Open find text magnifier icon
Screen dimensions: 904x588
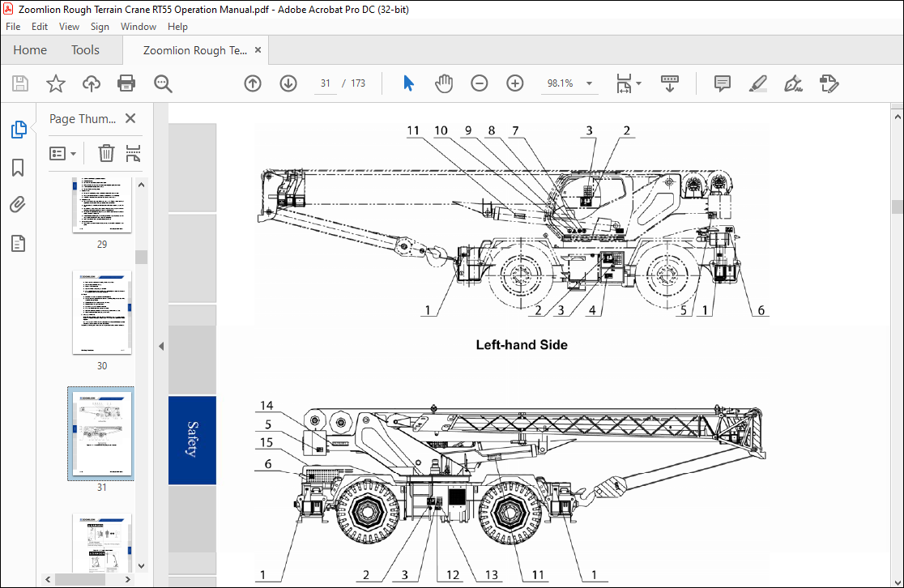[163, 83]
